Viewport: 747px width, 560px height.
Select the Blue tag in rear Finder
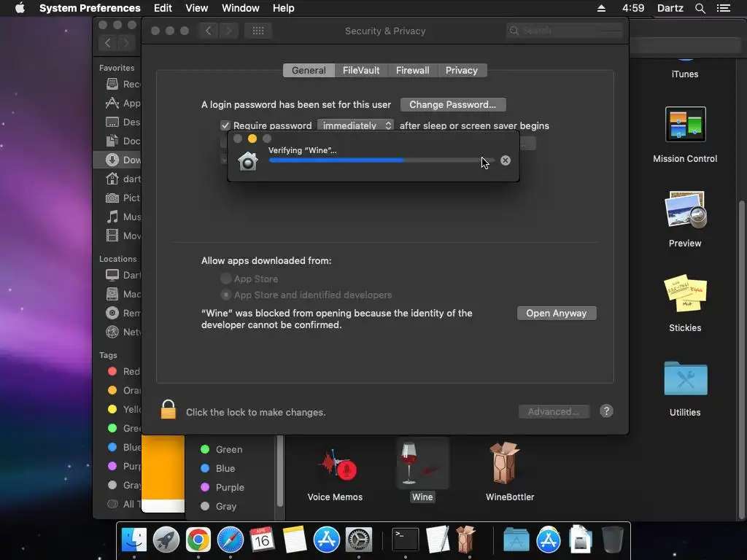(x=218, y=469)
